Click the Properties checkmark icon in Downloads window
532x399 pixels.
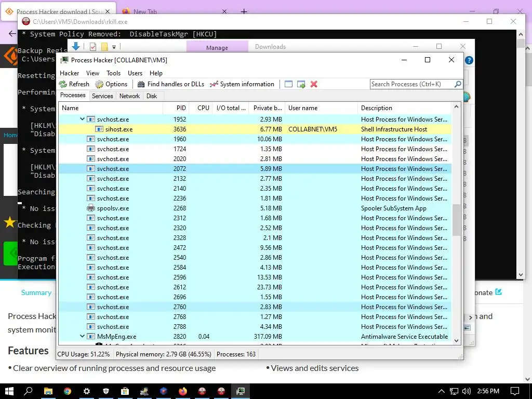click(93, 47)
